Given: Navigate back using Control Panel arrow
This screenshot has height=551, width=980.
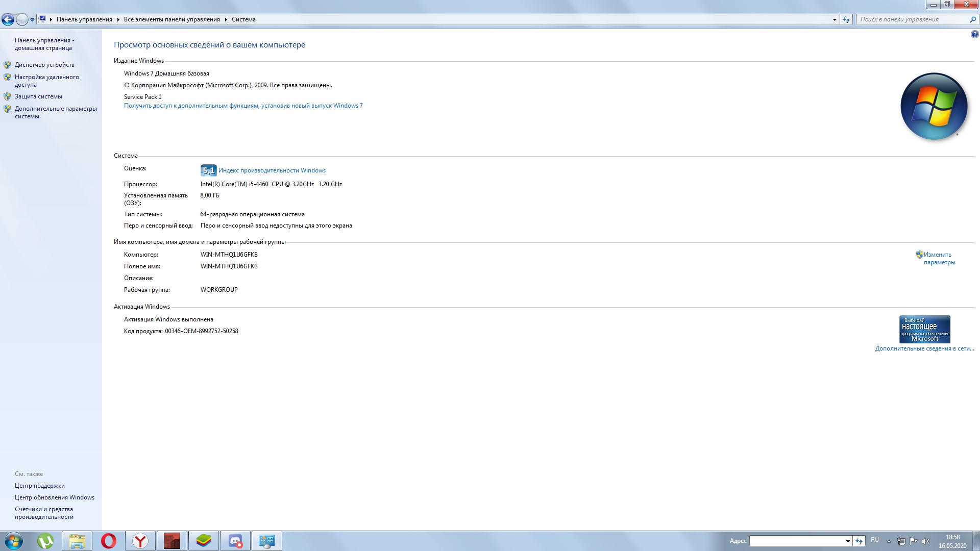Looking at the screenshot, I should coord(9,19).
